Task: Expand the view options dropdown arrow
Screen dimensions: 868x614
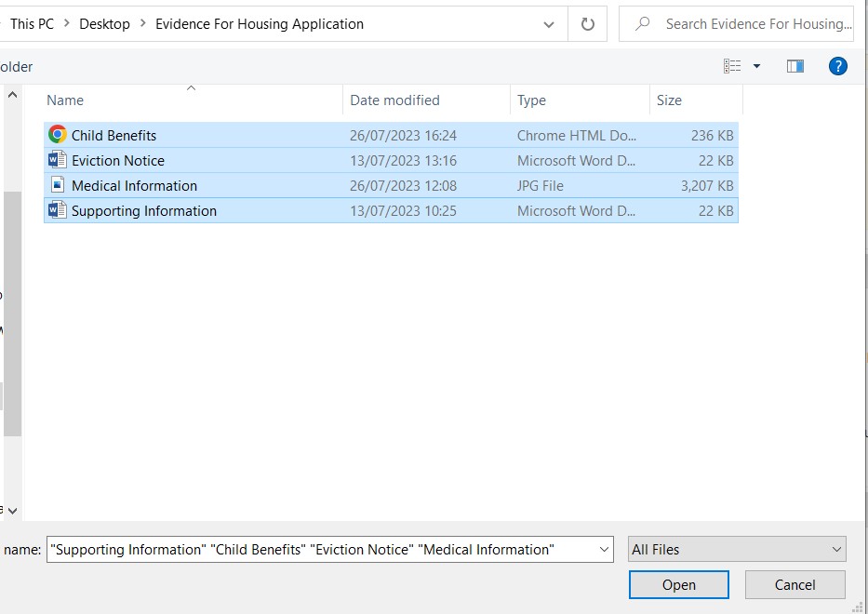Action: (756, 66)
